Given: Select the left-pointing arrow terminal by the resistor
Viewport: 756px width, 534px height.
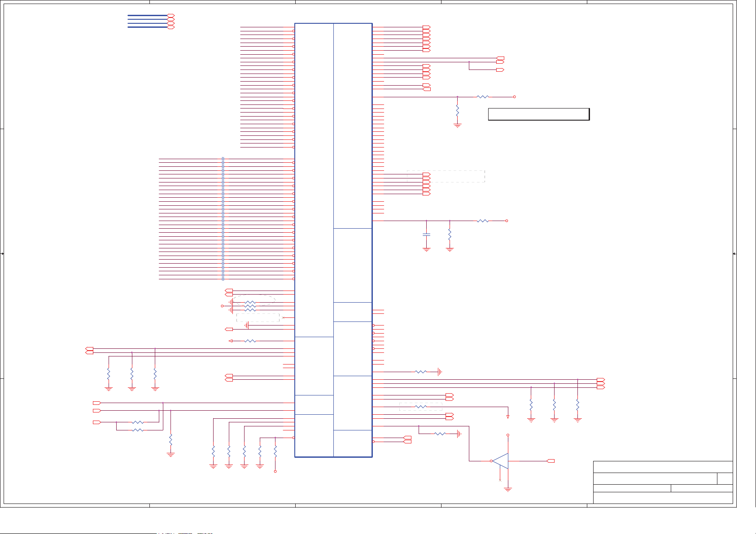Looking at the screenshot, I should (x=231, y=341).
